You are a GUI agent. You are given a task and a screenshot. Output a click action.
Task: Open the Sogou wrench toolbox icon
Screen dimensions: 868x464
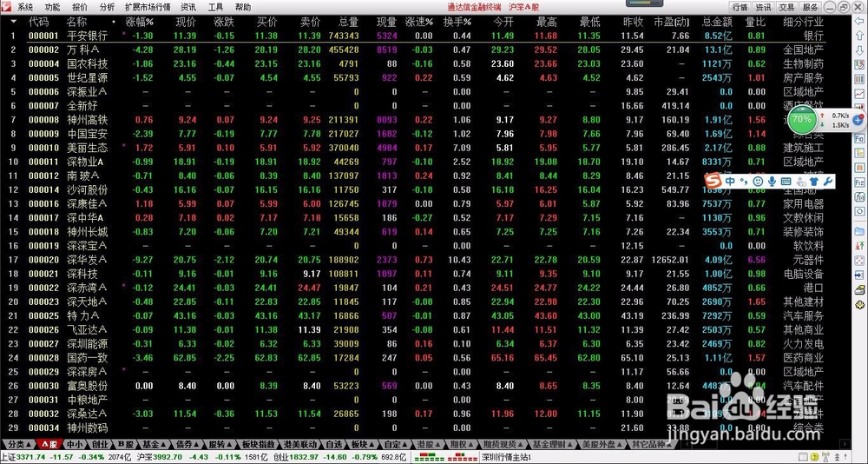point(829,182)
